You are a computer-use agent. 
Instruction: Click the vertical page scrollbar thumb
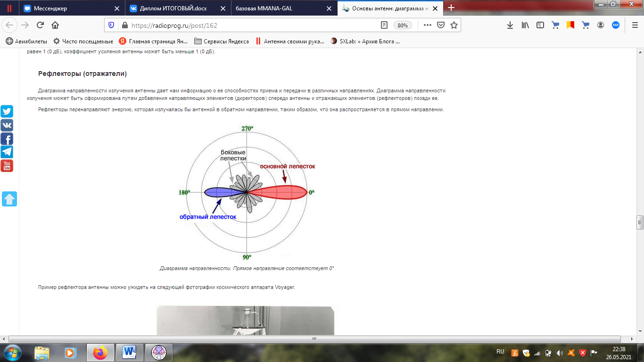coord(640,222)
